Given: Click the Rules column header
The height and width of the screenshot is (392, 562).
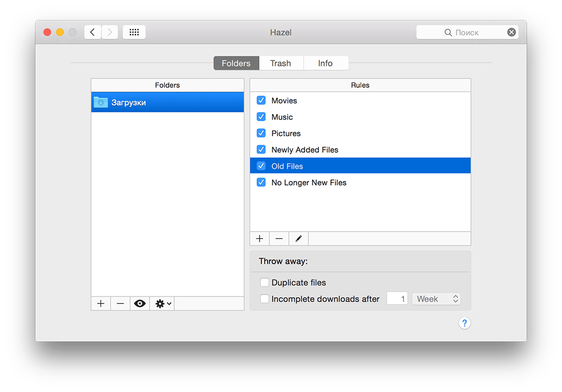Looking at the screenshot, I should (360, 85).
